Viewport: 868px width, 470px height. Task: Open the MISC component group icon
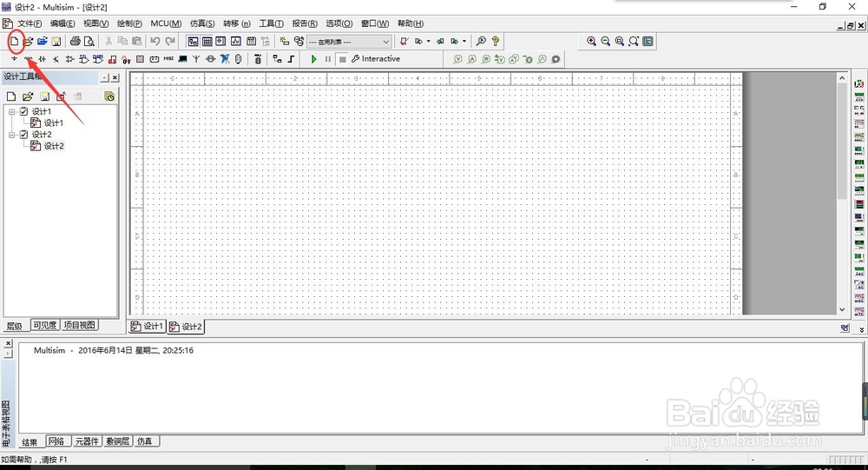168,59
